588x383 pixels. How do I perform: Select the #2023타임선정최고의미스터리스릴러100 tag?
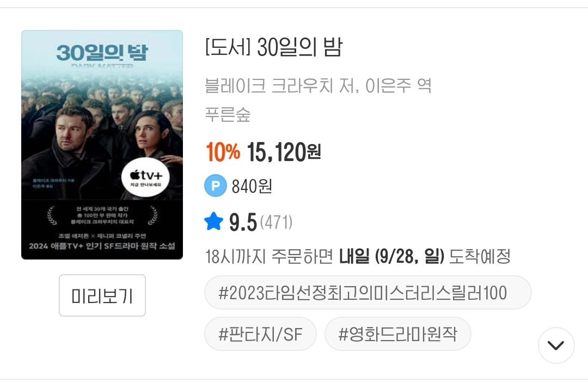[367, 293]
